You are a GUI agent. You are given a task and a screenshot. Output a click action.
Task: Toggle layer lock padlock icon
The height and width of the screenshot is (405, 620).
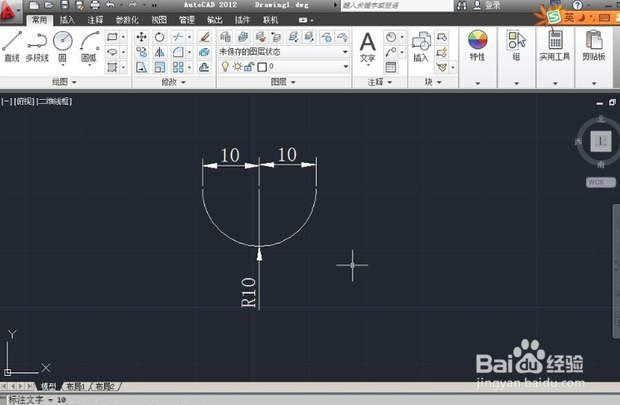tap(249, 66)
